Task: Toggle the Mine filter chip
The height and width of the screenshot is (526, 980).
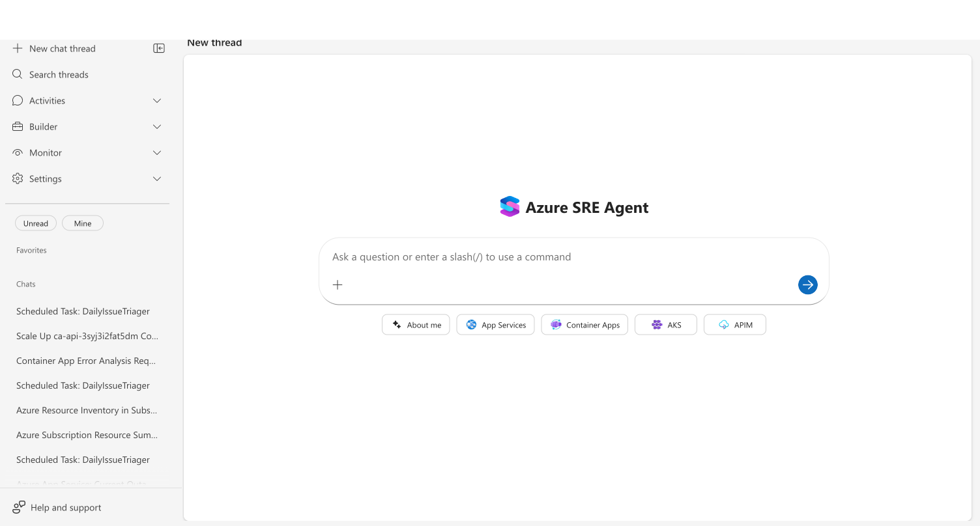Action: coord(83,223)
